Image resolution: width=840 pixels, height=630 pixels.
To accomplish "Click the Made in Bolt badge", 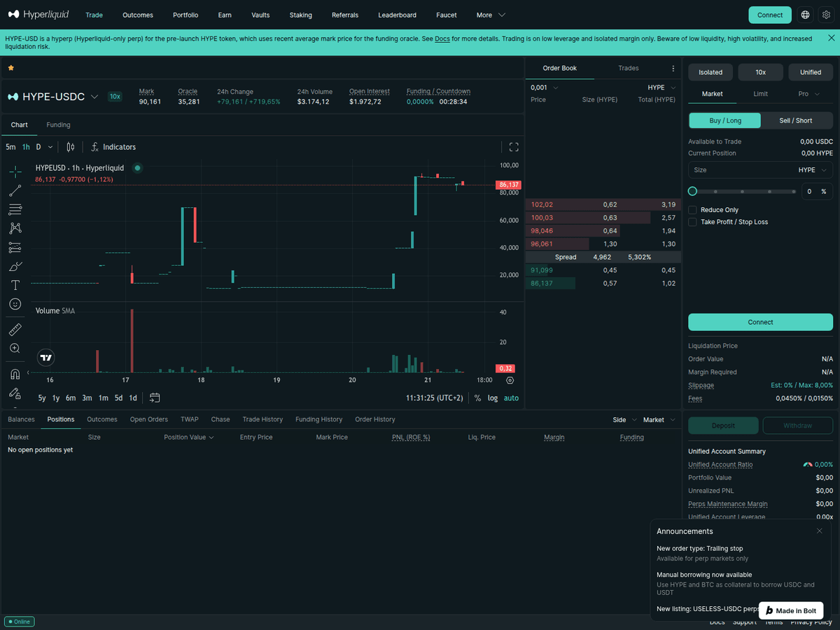I will click(791, 610).
